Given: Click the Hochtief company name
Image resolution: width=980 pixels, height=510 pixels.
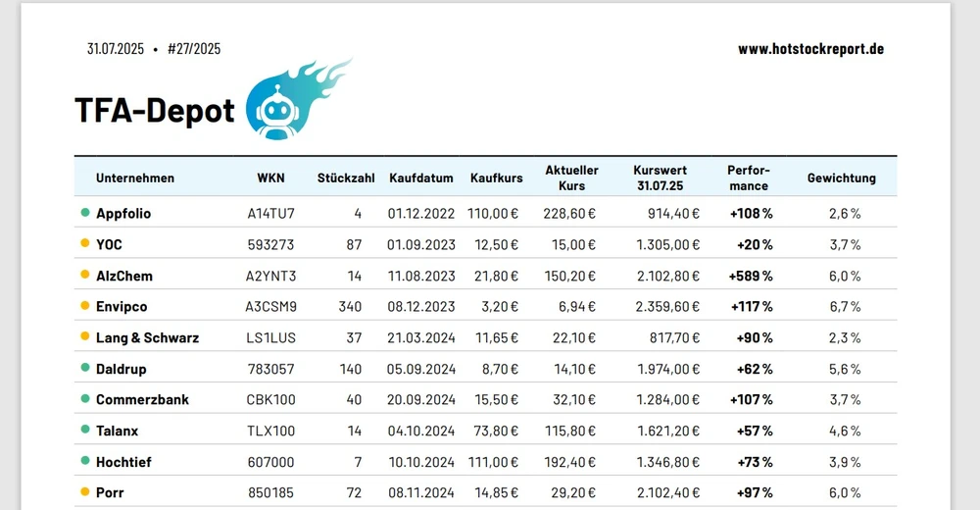Looking at the screenshot, I should tap(123, 462).
